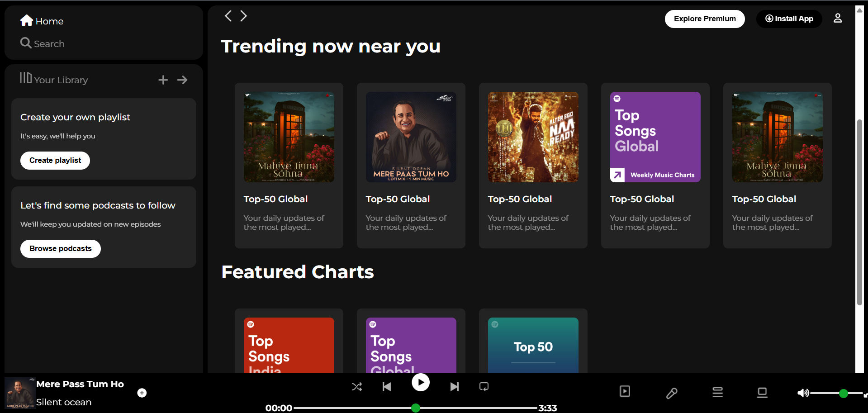Open the Now Playing view
The image size is (868, 413).
625,391
